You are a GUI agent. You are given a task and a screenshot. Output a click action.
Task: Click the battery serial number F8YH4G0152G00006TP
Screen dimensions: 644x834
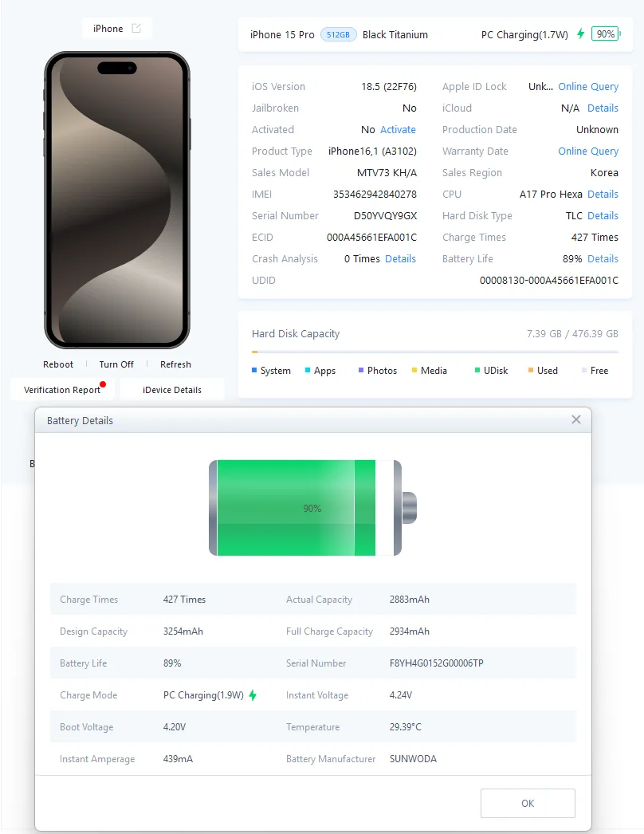point(437,663)
